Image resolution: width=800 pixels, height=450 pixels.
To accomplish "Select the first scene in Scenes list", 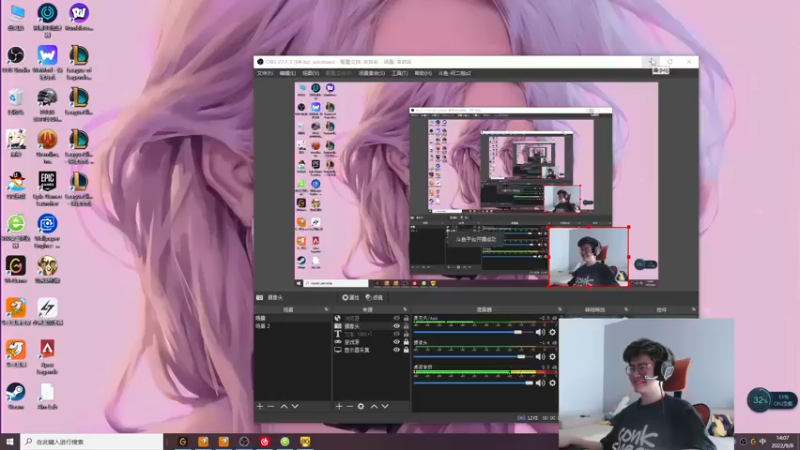I will (x=293, y=318).
